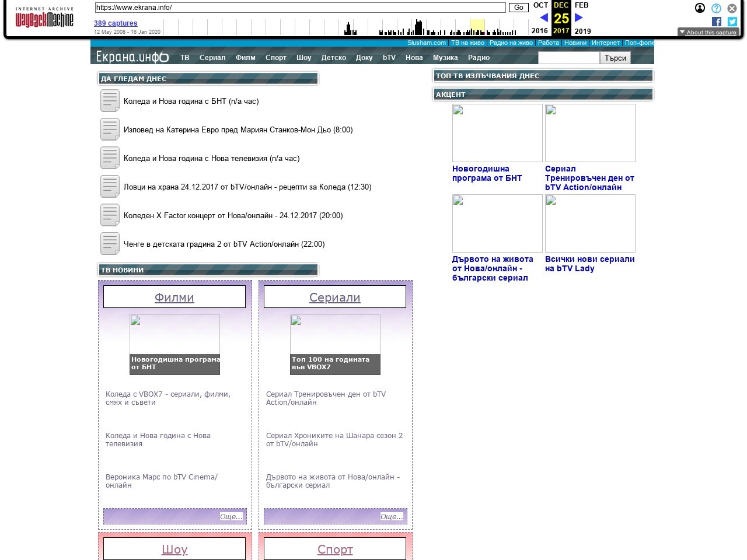Open the Музика navigation item
Screen dimensions: 747x560
(x=445, y=58)
